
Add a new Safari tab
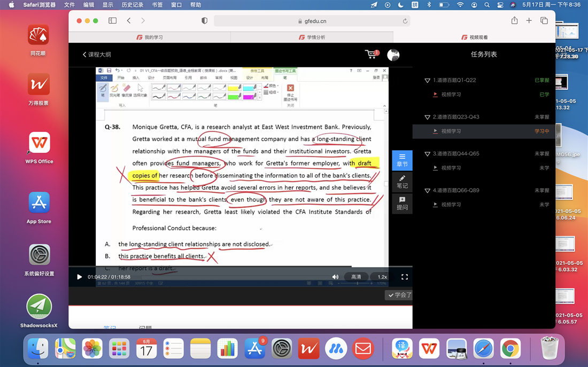[529, 21]
